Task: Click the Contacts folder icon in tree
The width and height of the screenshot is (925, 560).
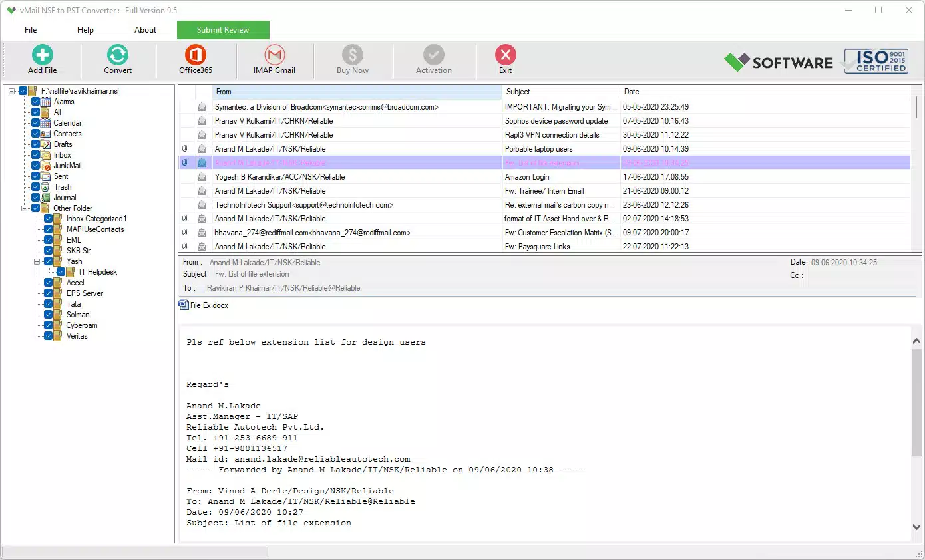Action: click(45, 134)
